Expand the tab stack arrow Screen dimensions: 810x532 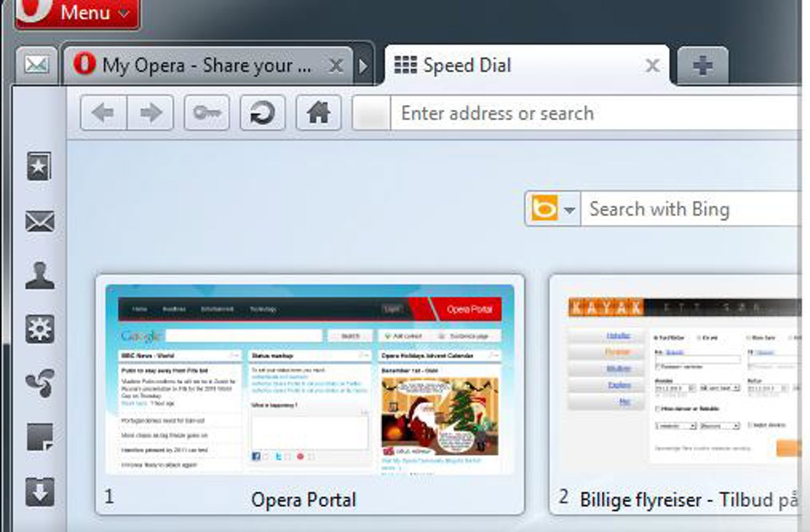click(x=364, y=66)
